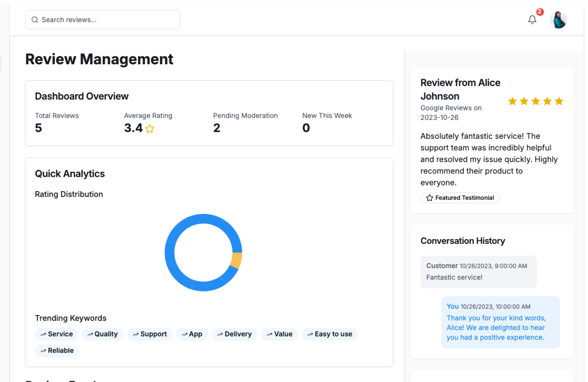Image resolution: width=588 pixels, height=382 pixels.
Task: Focus the Search reviews input field
Action: click(x=107, y=20)
